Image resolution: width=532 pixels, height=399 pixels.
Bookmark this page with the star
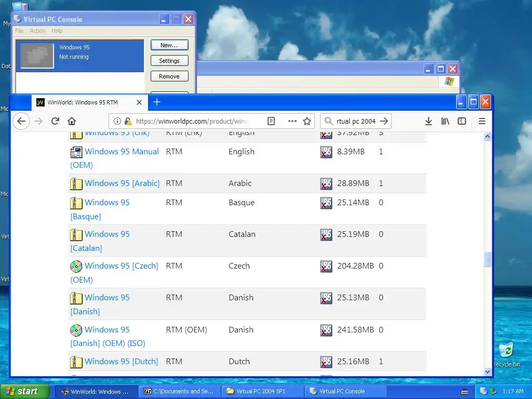(x=307, y=121)
